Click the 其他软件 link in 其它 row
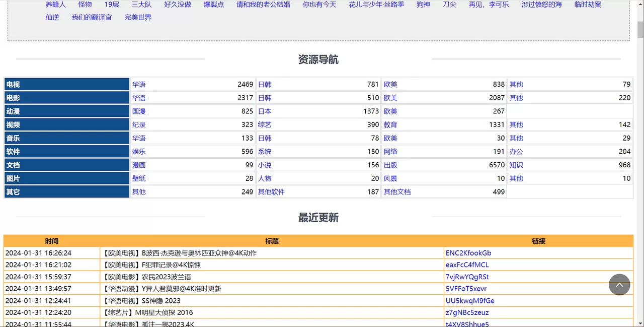The image size is (644, 327). (x=271, y=191)
